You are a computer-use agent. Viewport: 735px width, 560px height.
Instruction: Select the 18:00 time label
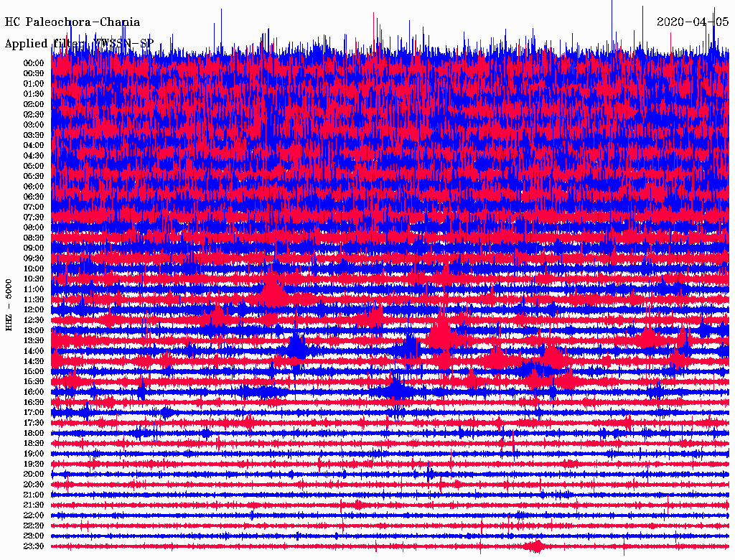pyautogui.click(x=34, y=433)
